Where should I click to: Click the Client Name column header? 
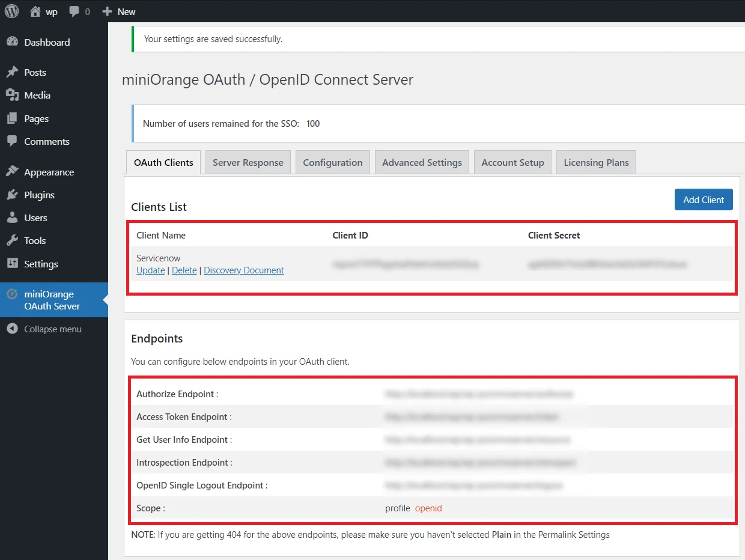point(161,236)
